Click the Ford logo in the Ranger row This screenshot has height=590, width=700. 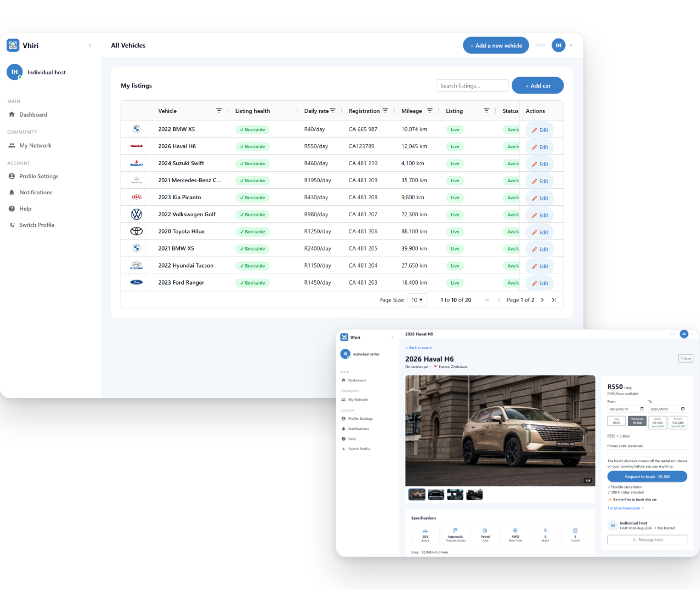136,282
